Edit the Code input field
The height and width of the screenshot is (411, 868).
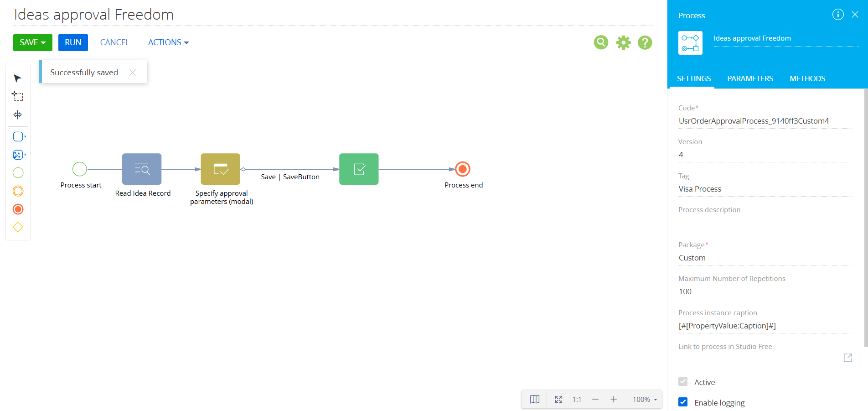[765, 121]
